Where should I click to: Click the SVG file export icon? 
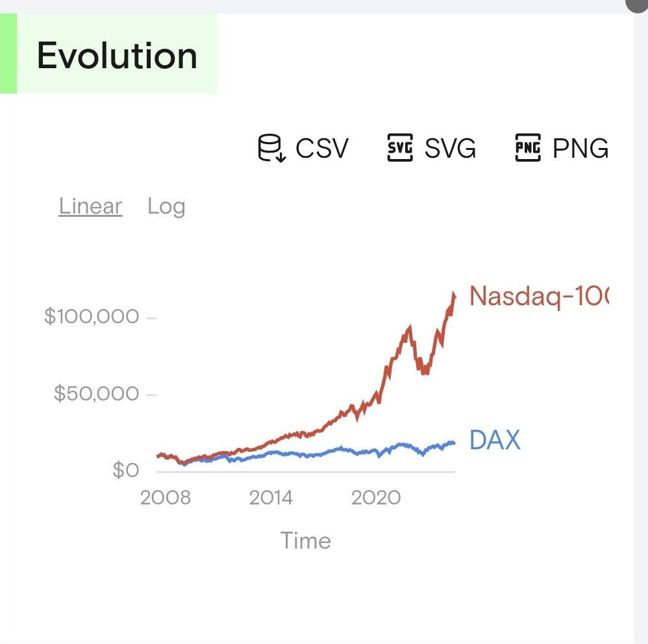(x=399, y=148)
